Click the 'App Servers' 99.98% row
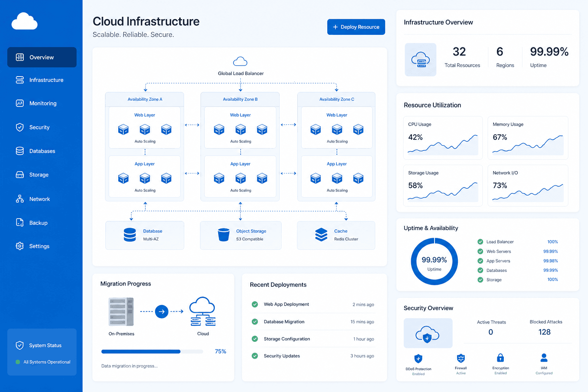The height and width of the screenshot is (392, 588). point(518,261)
